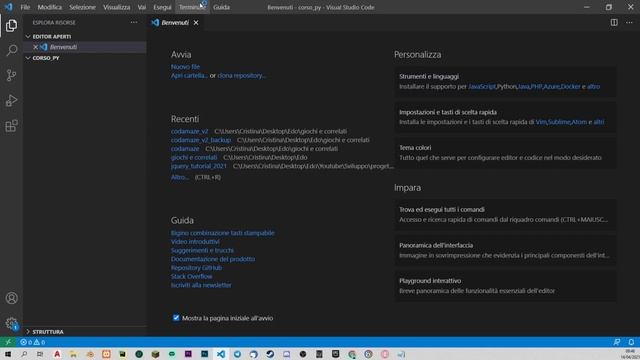Uncheck Mostra la pagina iniziale all'avvio
This screenshot has width=640, height=360.
tap(176, 318)
